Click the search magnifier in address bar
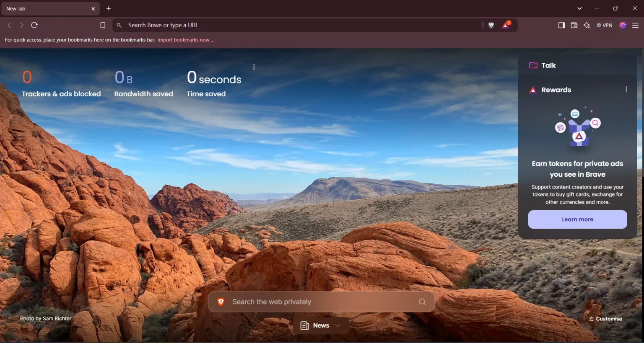644x343 pixels. 119,25
